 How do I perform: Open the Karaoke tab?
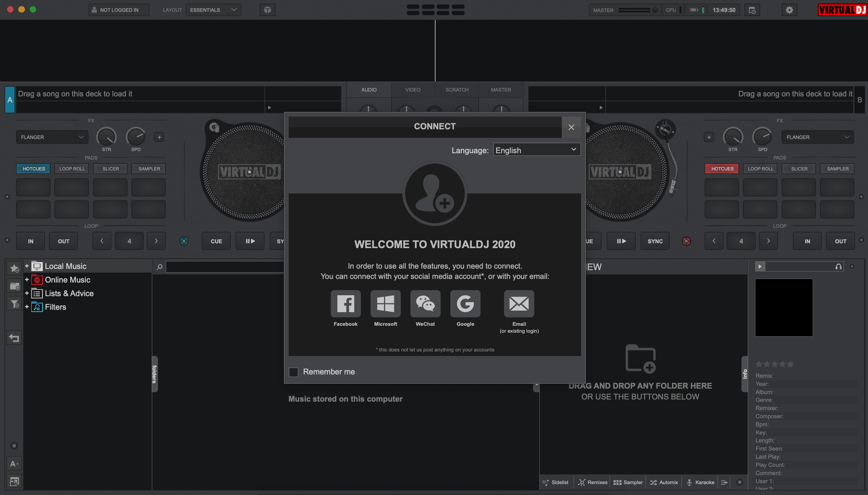(x=700, y=482)
